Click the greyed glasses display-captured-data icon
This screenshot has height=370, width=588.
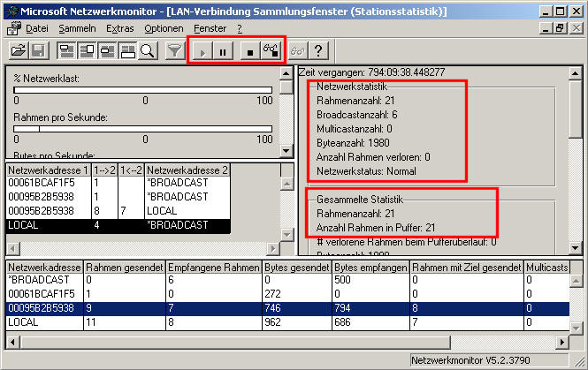(298, 50)
